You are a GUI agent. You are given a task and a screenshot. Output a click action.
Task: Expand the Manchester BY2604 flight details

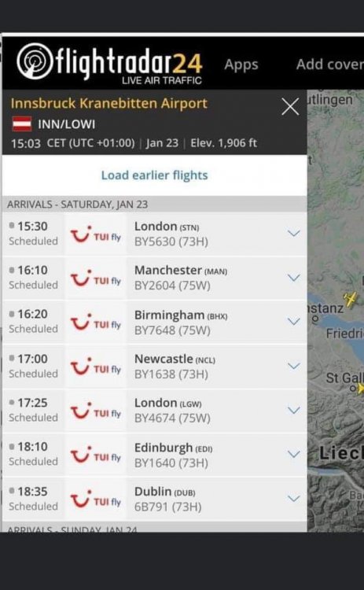click(294, 278)
